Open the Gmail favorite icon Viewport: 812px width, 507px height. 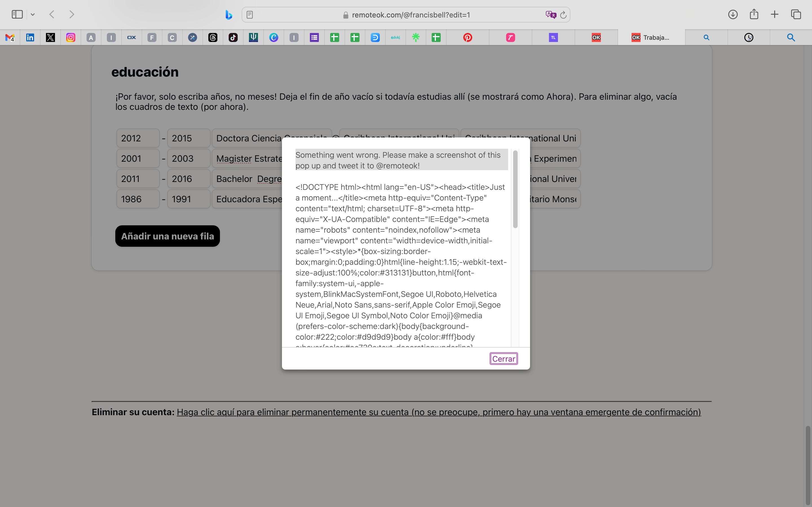[x=10, y=37]
